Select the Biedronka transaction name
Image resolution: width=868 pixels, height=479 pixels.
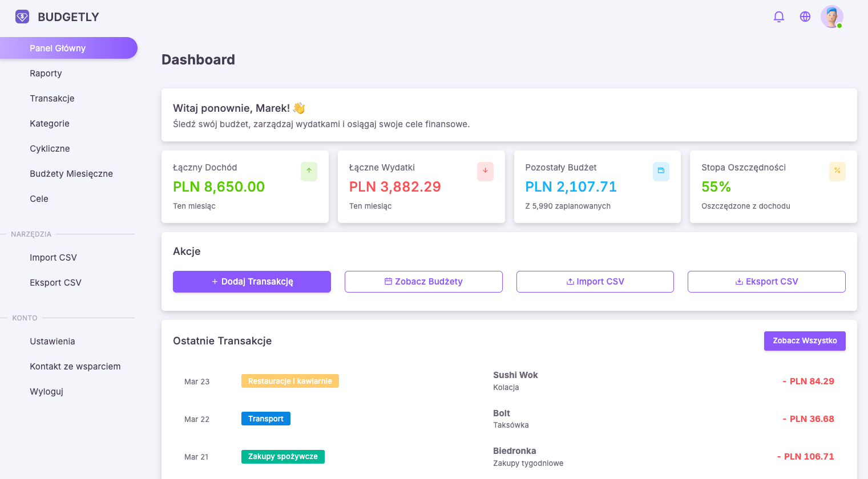[515, 450]
